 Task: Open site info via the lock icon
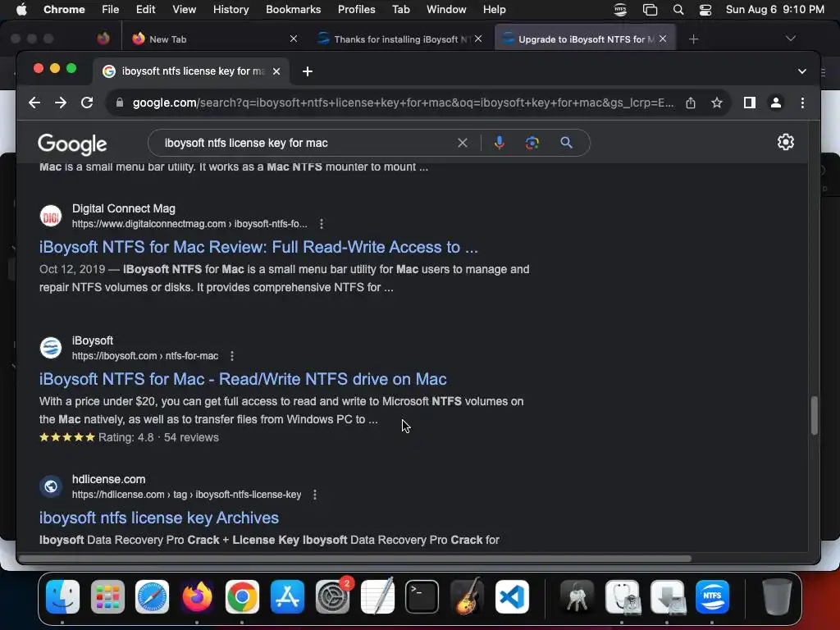coord(120,103)
